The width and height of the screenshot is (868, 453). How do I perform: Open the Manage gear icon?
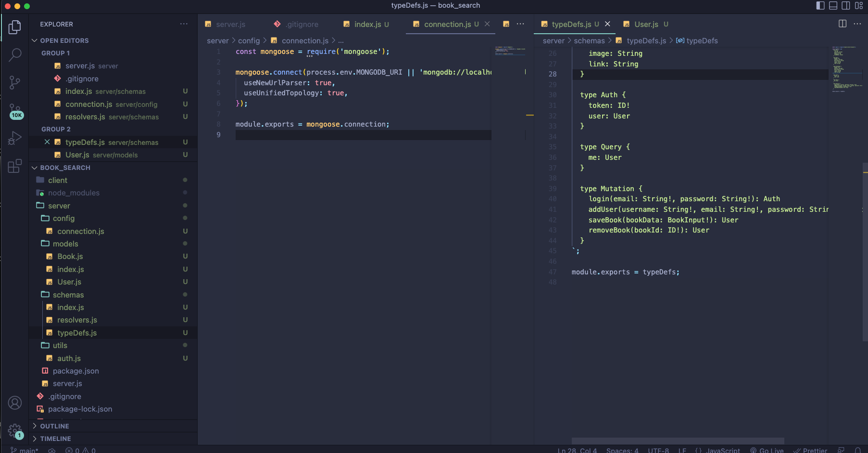[x=15, y=431]
